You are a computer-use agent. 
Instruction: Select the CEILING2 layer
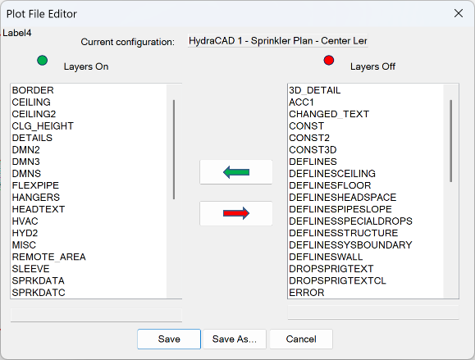click(89, 114)
